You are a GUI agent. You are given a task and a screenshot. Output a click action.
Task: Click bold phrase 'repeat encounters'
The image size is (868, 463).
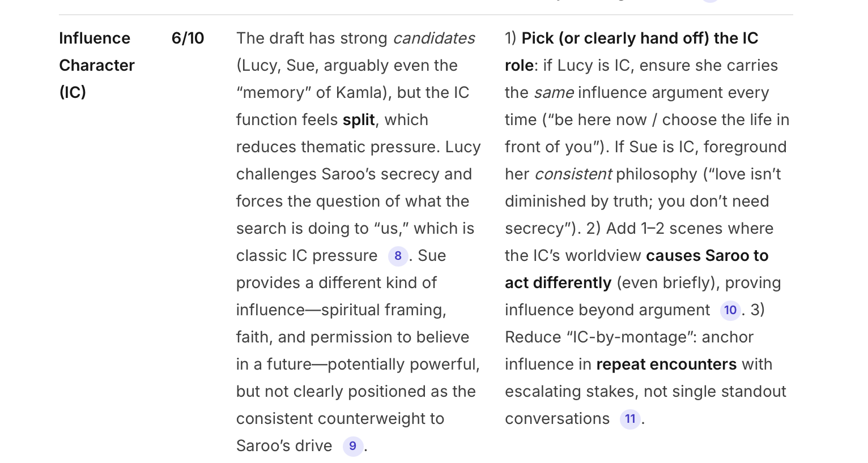click(x=666, y=365)
